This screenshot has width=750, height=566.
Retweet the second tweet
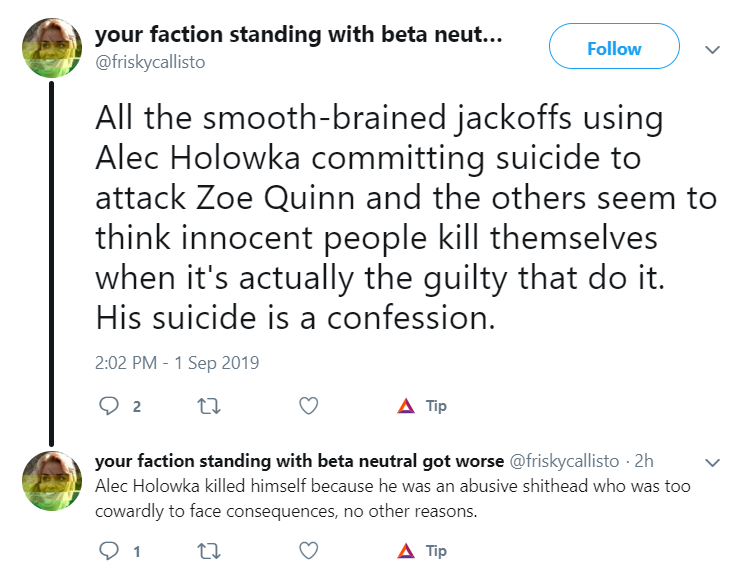(209, 552)
